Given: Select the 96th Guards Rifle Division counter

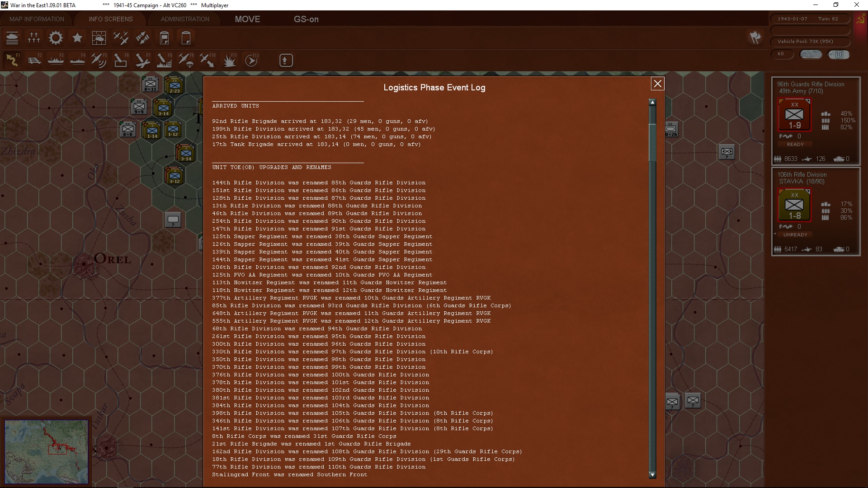Looking at the screenshot, I should tap(794, 115).
